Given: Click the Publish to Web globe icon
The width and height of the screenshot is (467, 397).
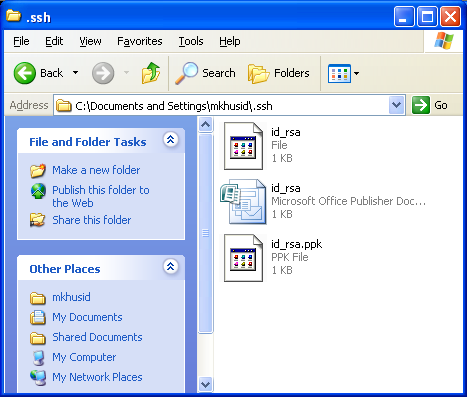Looking at the screenshot, I should [38, 191].
